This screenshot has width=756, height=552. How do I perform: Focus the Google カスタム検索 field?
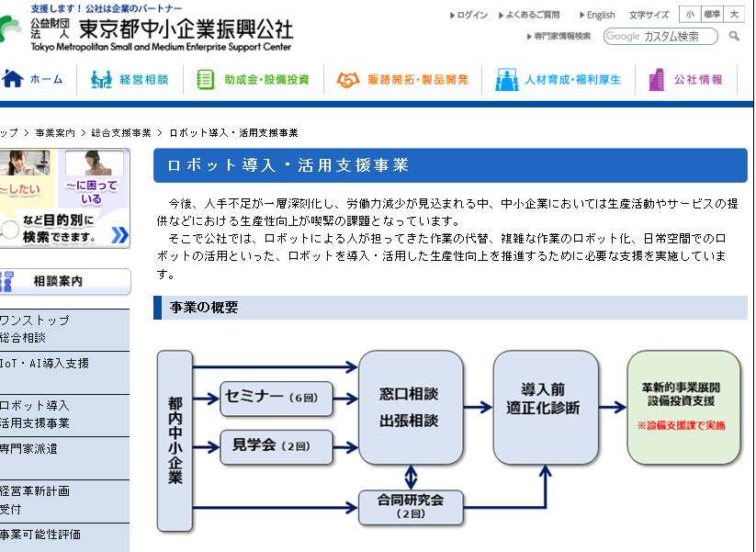point(660,36)
